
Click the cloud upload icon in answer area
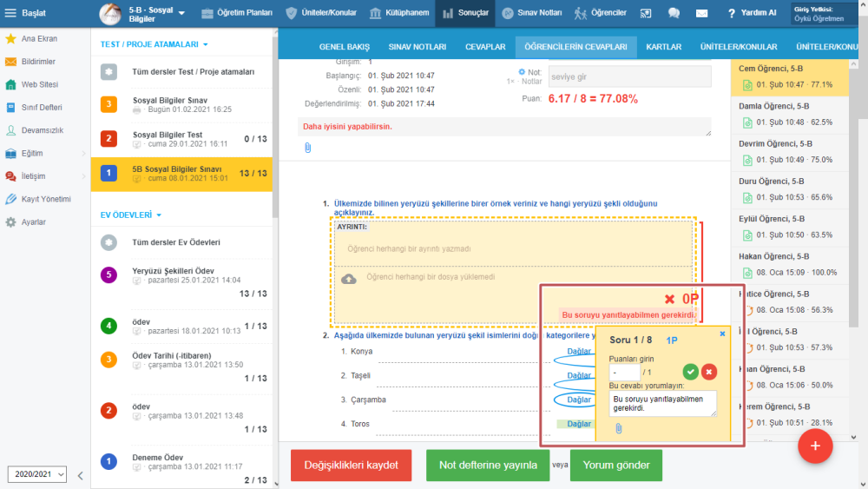click(x=349, y=279)
